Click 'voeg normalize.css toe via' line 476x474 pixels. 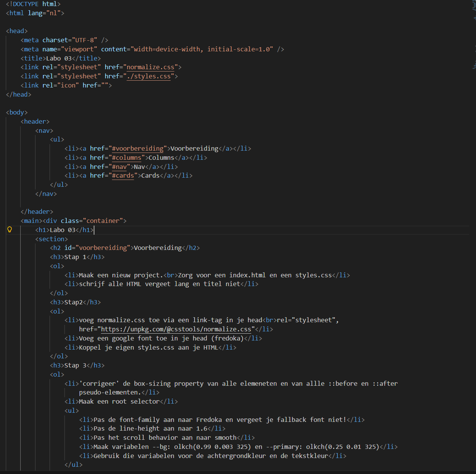202,320
